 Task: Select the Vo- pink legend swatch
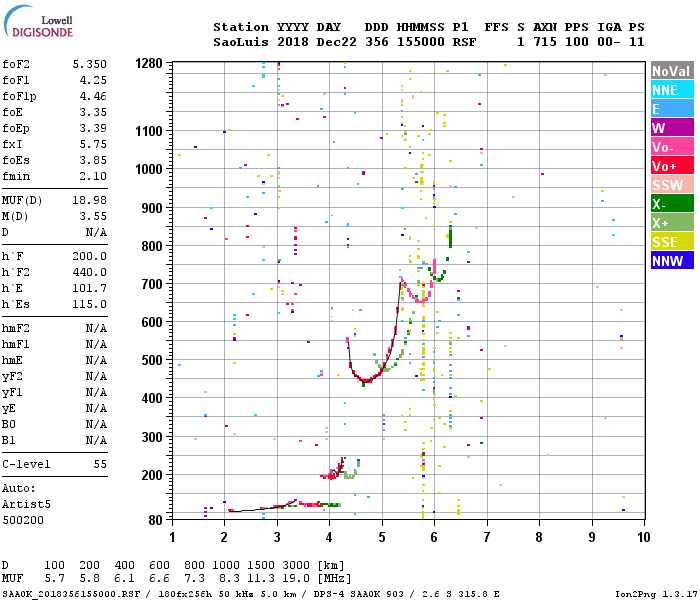coord(672,147)
